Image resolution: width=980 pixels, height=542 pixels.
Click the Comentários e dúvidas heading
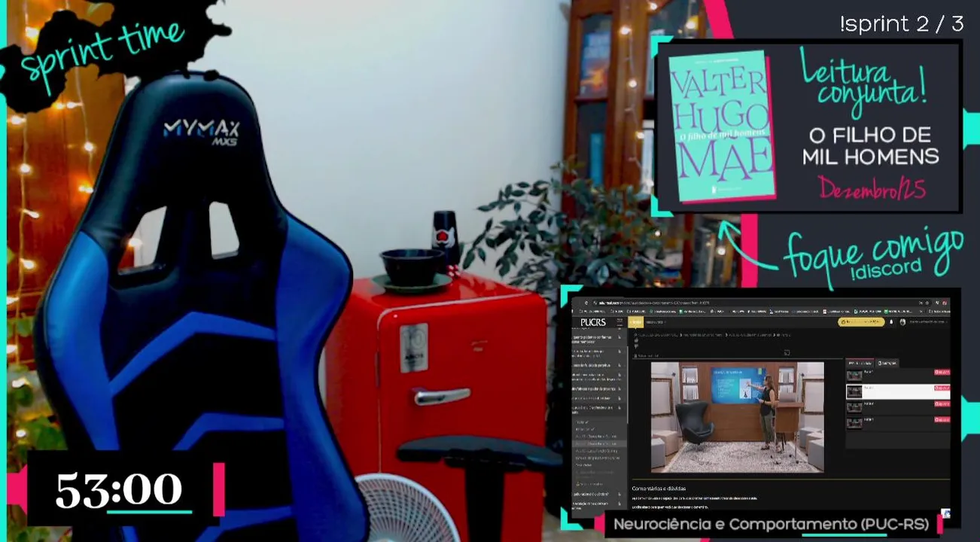(x=659, y=489)
